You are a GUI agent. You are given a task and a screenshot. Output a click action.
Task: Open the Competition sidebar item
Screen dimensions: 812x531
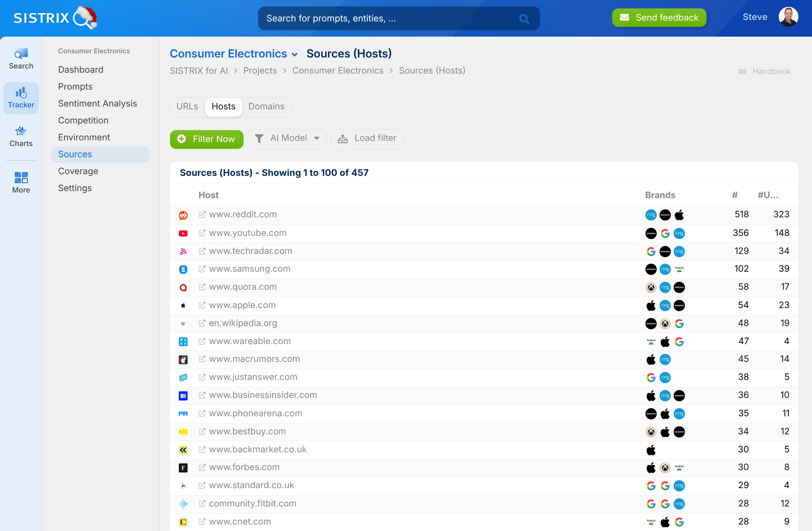click(x=83, y=120)
